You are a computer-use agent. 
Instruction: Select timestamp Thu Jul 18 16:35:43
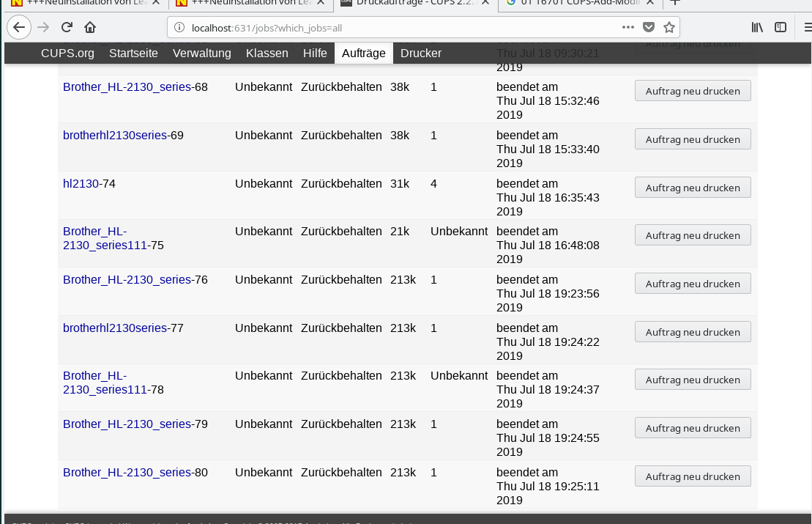click(548, 197)
